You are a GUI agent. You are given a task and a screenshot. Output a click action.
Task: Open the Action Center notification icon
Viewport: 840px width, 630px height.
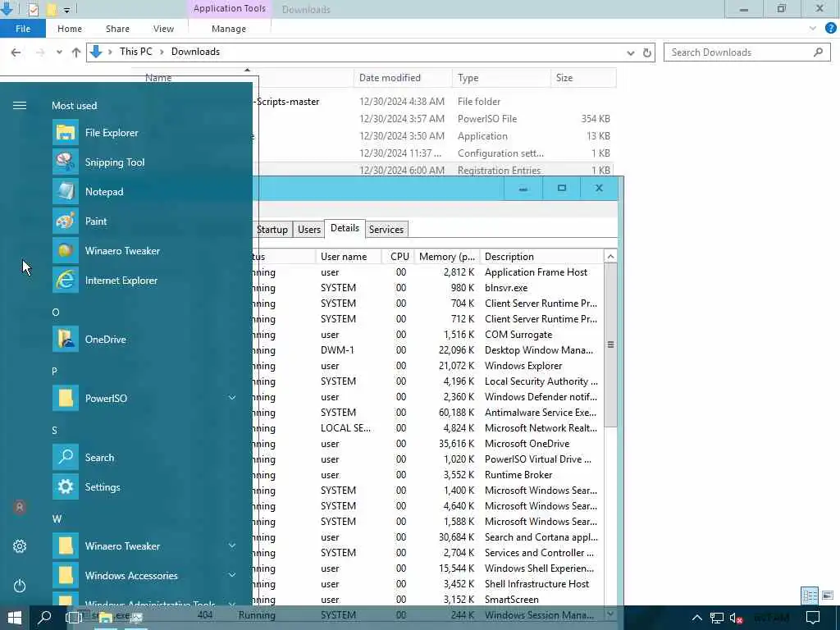tap(813, 619)
